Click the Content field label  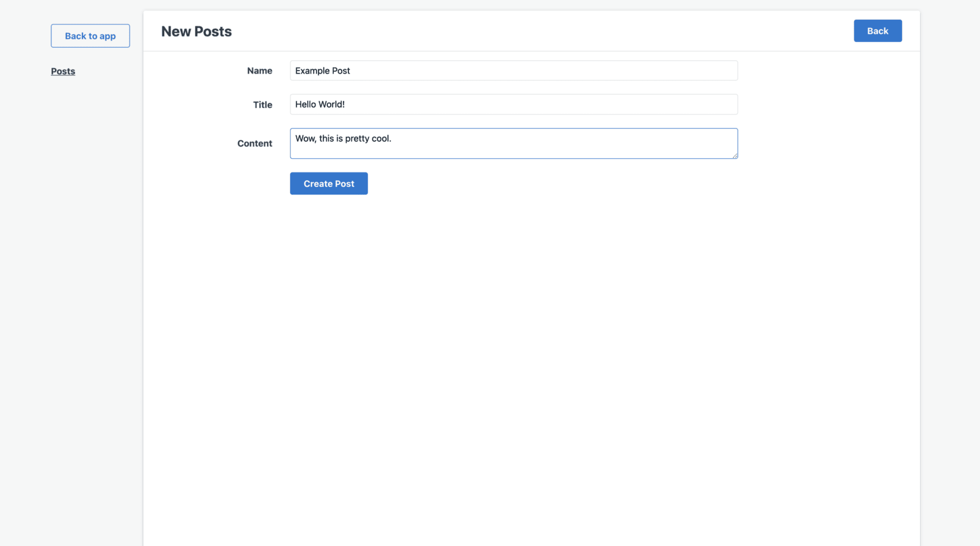tap(254, 143)
